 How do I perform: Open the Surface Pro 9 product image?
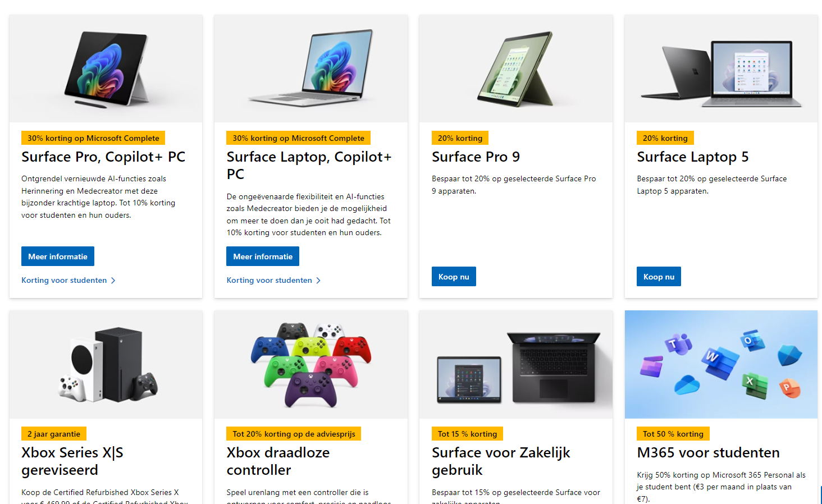516,68
